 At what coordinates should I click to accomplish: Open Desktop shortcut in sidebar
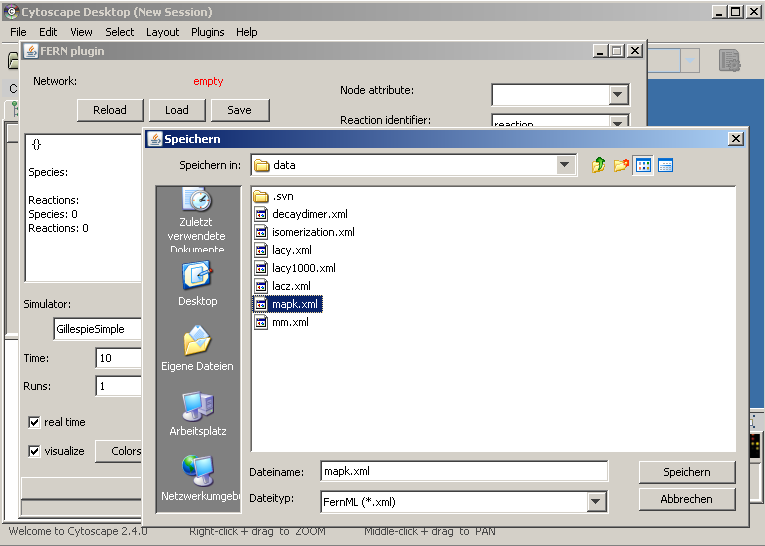[x=197, y=283]
